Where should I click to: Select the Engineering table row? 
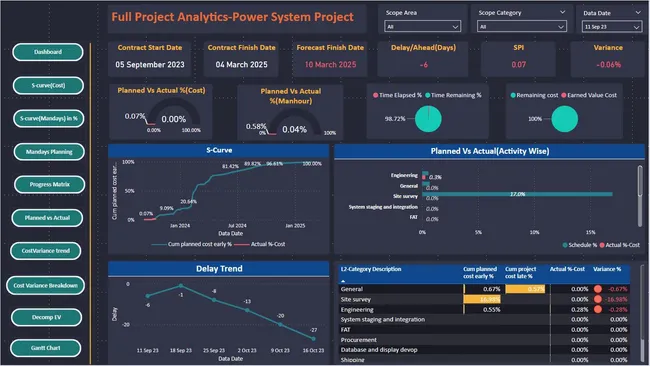tap(484, 309)
